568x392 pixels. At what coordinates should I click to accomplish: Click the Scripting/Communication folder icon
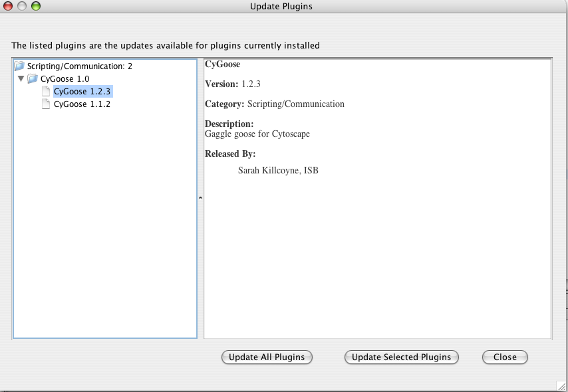click(19, 66)
